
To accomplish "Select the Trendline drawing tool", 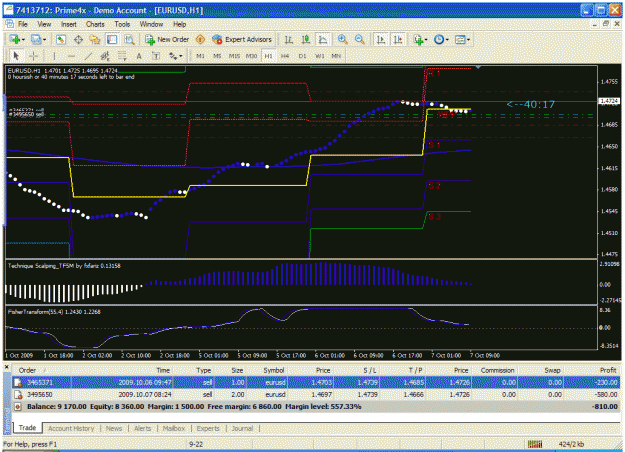I will click(88, 56).
